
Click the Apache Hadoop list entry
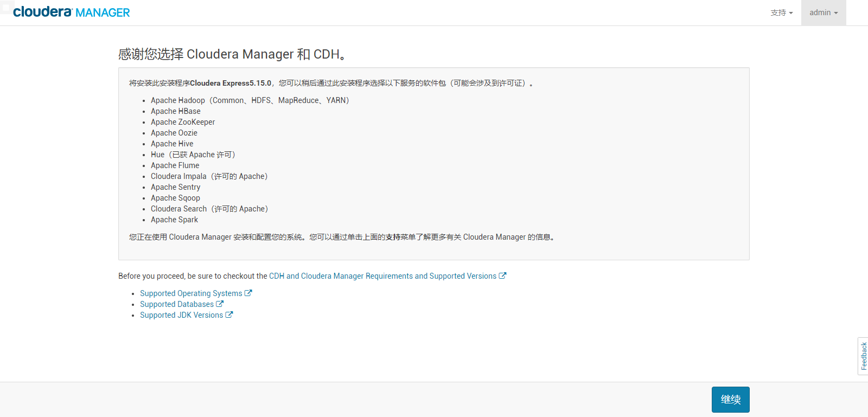250,100
